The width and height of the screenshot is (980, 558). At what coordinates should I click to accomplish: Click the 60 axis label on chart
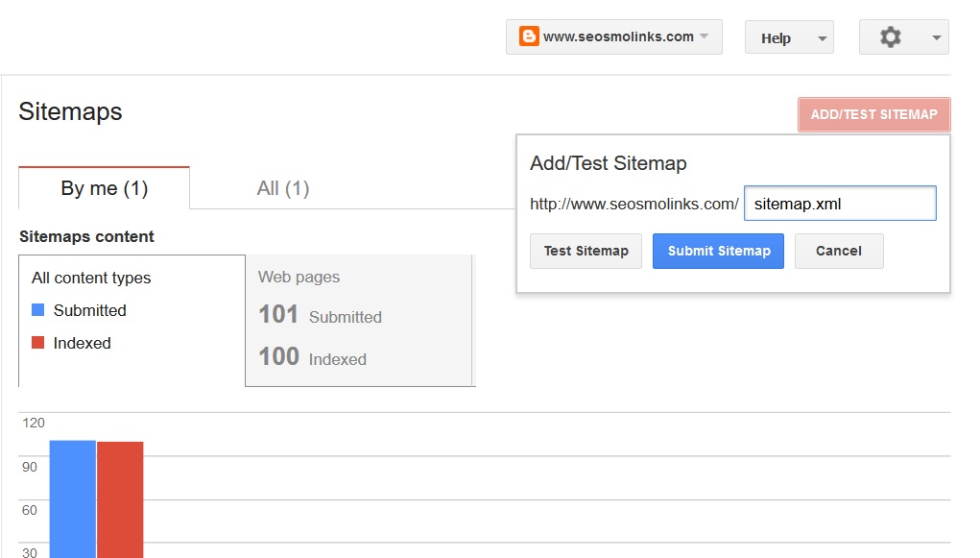(x=30, y=510)
